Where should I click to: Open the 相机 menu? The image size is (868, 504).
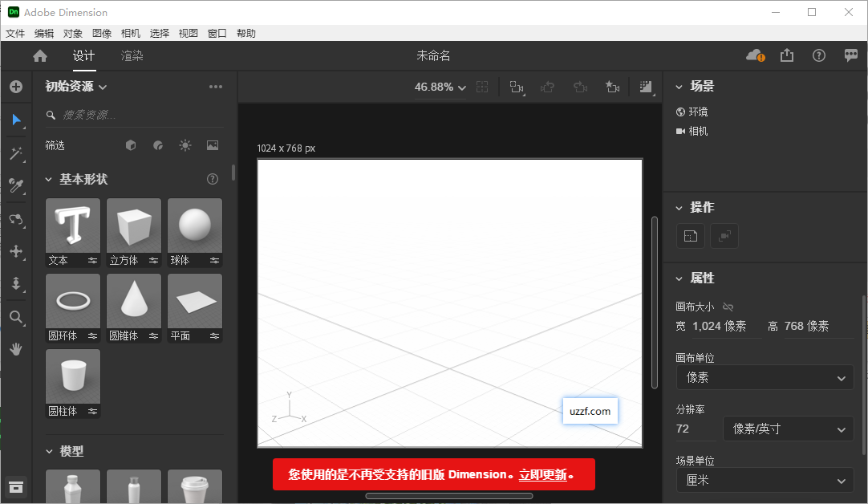(131, 33)
